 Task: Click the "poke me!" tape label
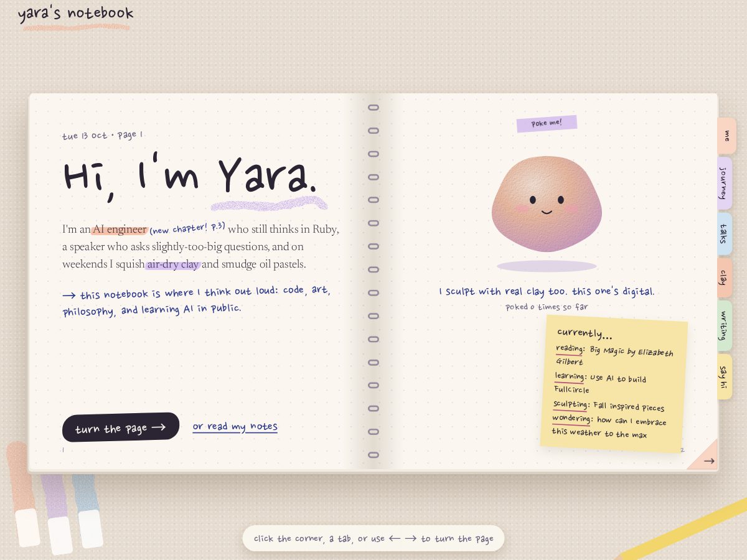[547, 123]
